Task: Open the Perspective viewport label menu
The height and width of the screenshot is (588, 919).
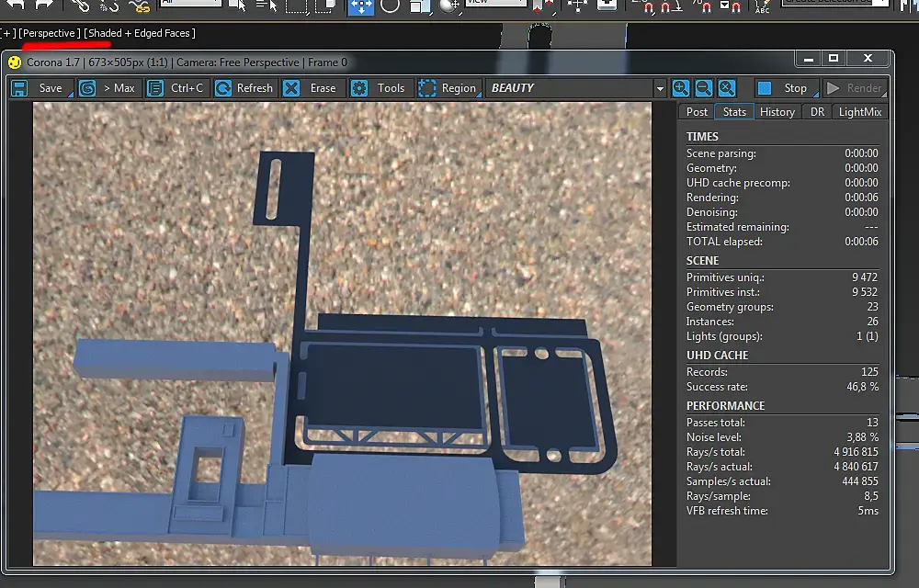Action: point(51,33)
